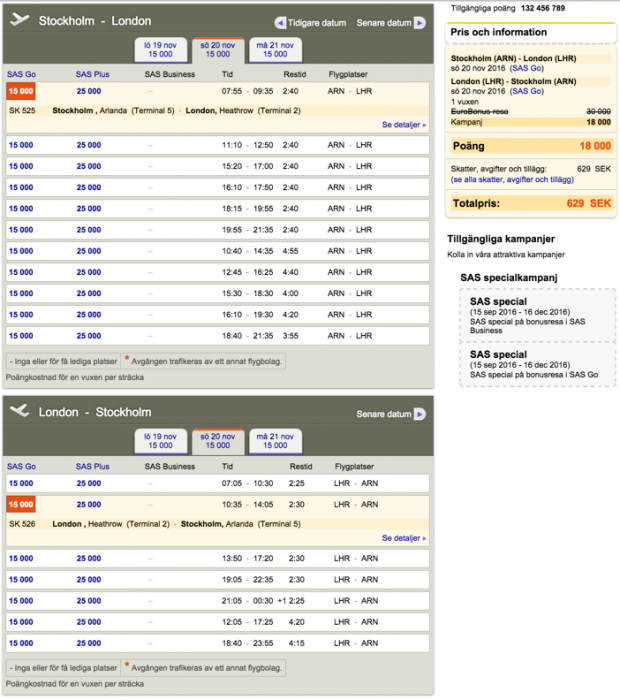620x700 pixels.
Task: Expand Se detaljer for flight SK 526
Action: click(x=403, y=538)
